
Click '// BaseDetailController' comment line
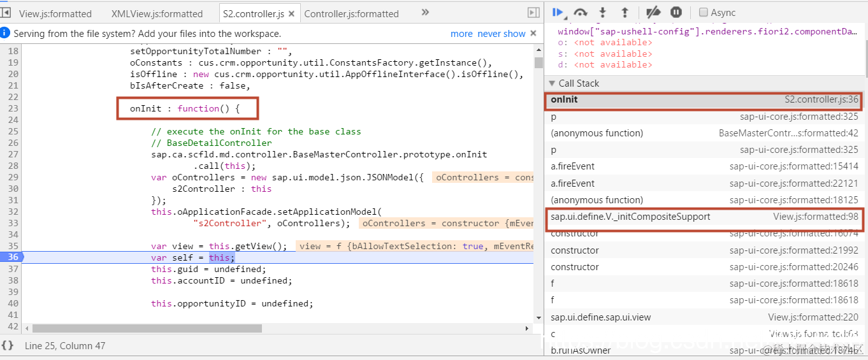(212, 143)
